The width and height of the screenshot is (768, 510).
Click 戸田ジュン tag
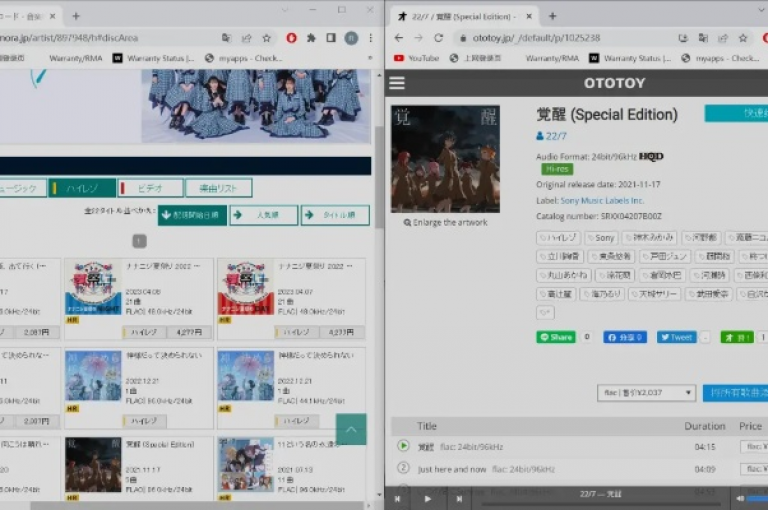tap(666, 256)
